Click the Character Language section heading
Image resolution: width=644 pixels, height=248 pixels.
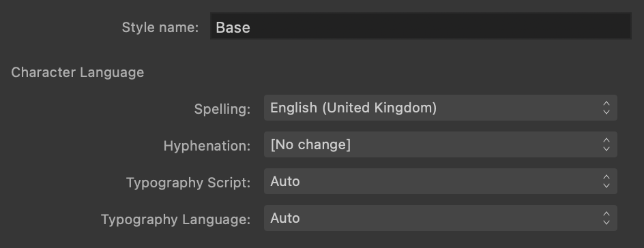click(x=78, y=72)
